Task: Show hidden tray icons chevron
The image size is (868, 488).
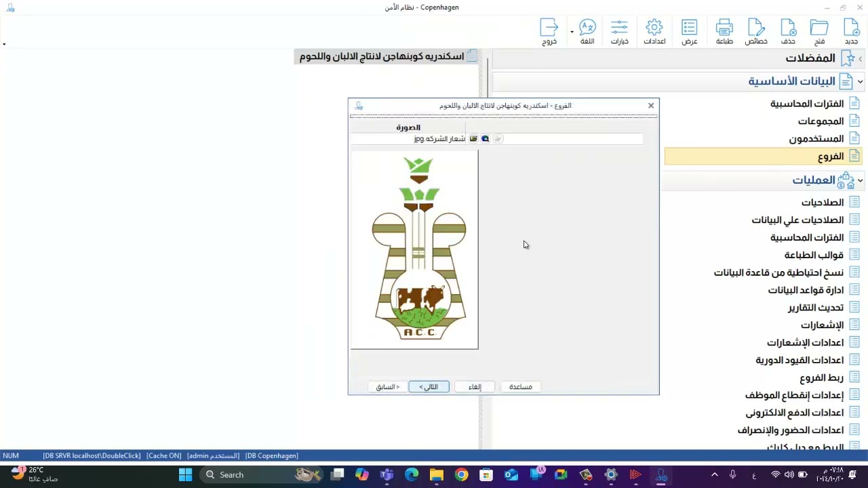Action: (714, 475)
